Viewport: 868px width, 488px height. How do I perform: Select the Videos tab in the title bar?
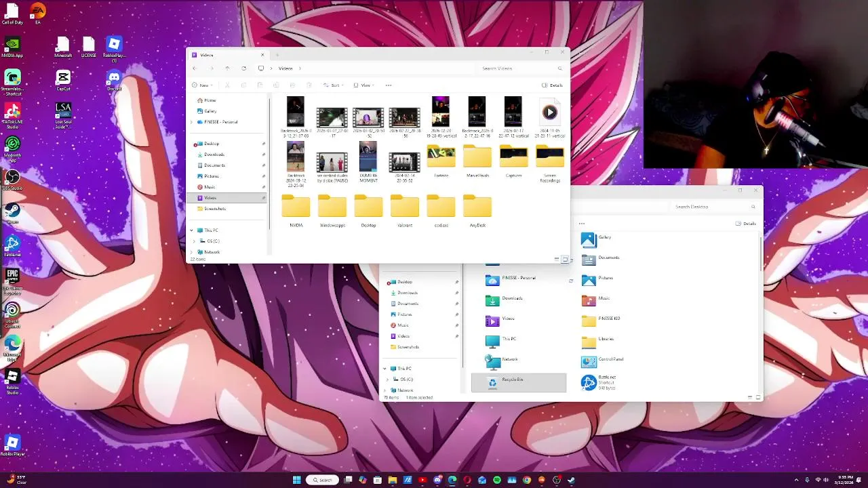(x=227, y=55)
